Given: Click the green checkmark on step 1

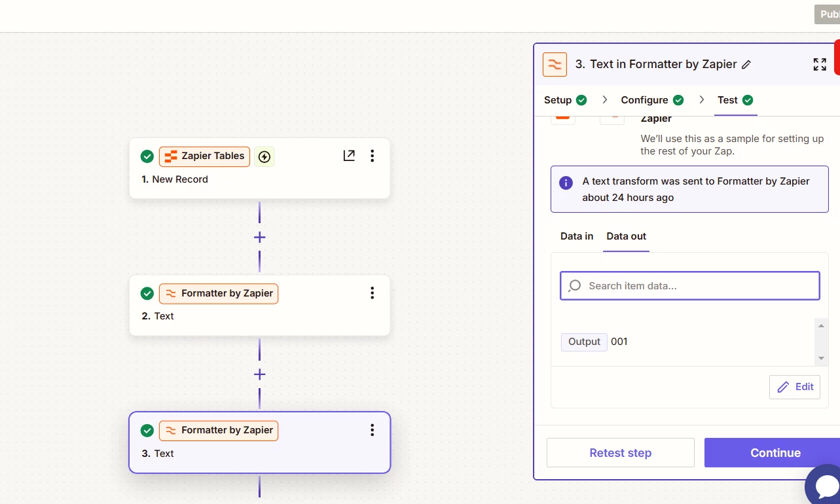Looking at the screenshot, I should [147, 156].
